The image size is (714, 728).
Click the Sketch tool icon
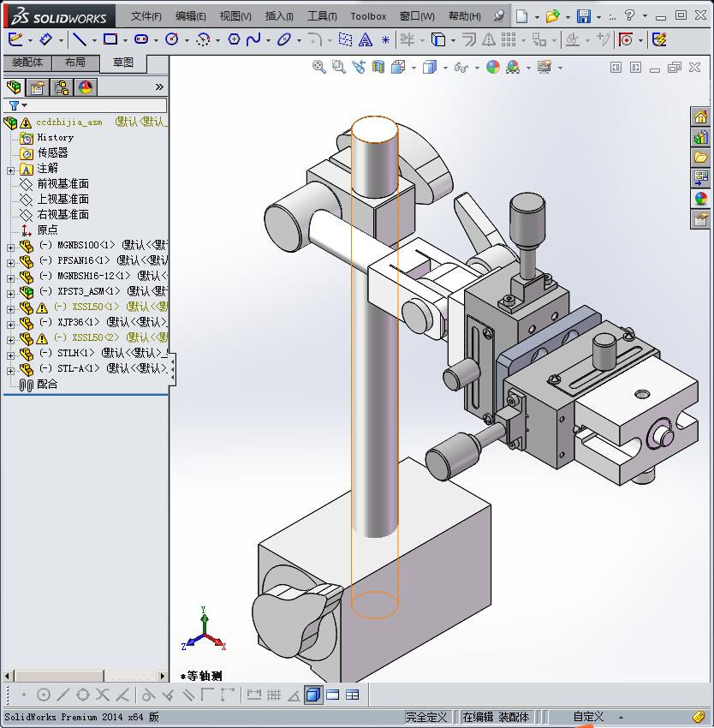15,39
